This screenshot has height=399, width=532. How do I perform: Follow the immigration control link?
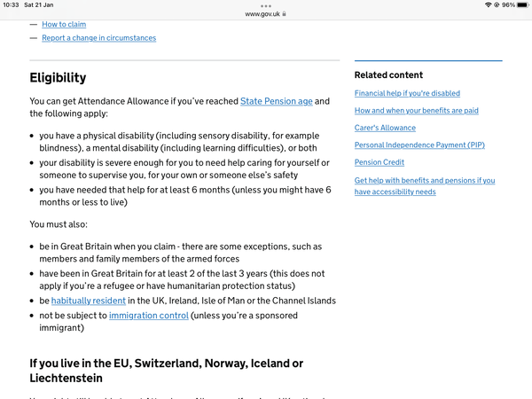tap(148, 315)
